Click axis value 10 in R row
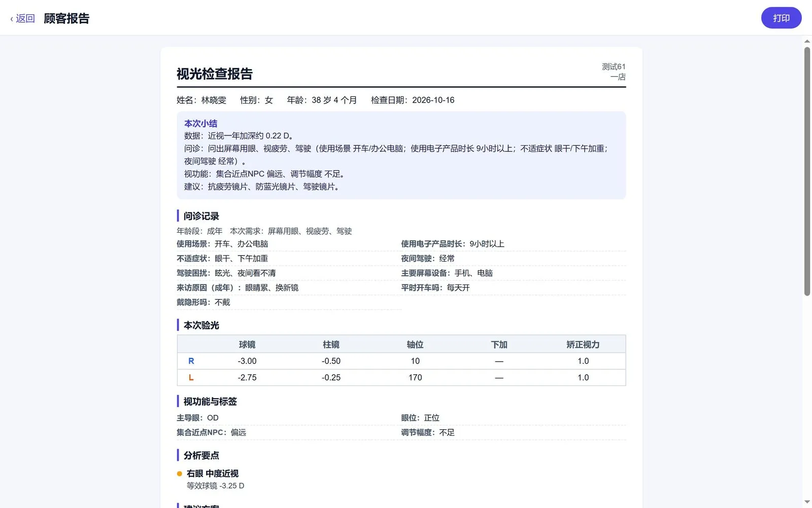Image resolution: width=812 pixels, height=508 pixels. (x=415, y=361)
